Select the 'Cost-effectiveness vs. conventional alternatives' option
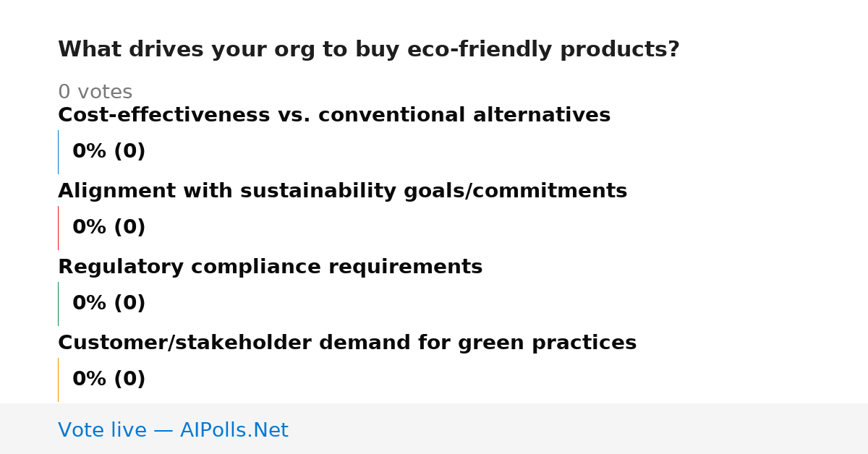 (334, 116)
